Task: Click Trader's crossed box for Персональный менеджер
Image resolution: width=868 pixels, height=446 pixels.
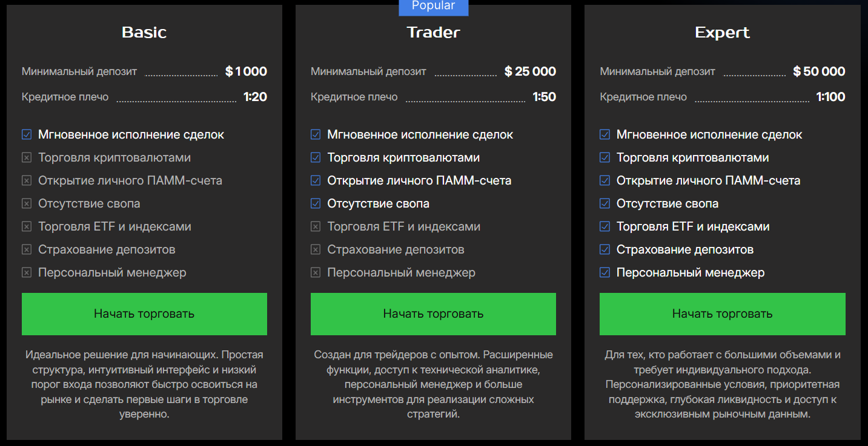Action: point(316,272)
